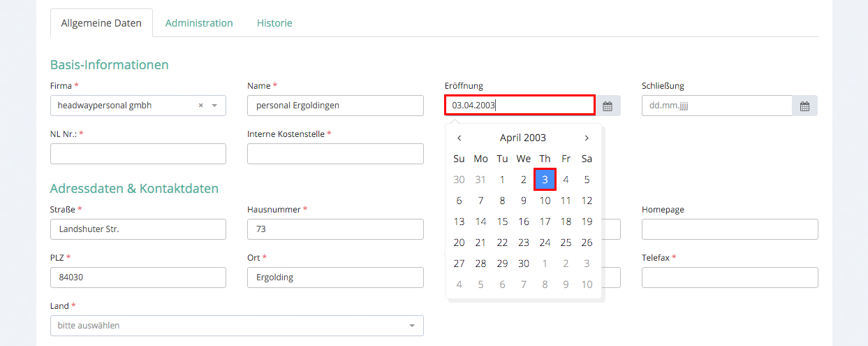Click the Homepage input field

(x=729, y=229)
